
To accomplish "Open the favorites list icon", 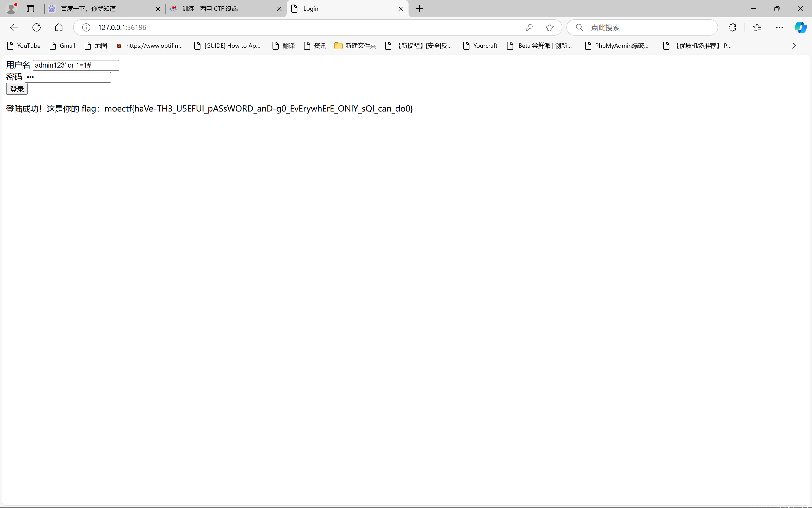I will point(757,27).
